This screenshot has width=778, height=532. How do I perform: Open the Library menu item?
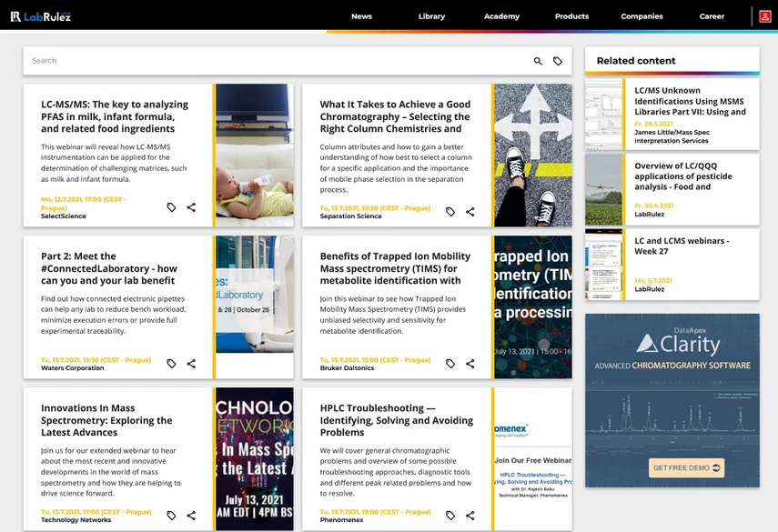[x=431, y=16]
